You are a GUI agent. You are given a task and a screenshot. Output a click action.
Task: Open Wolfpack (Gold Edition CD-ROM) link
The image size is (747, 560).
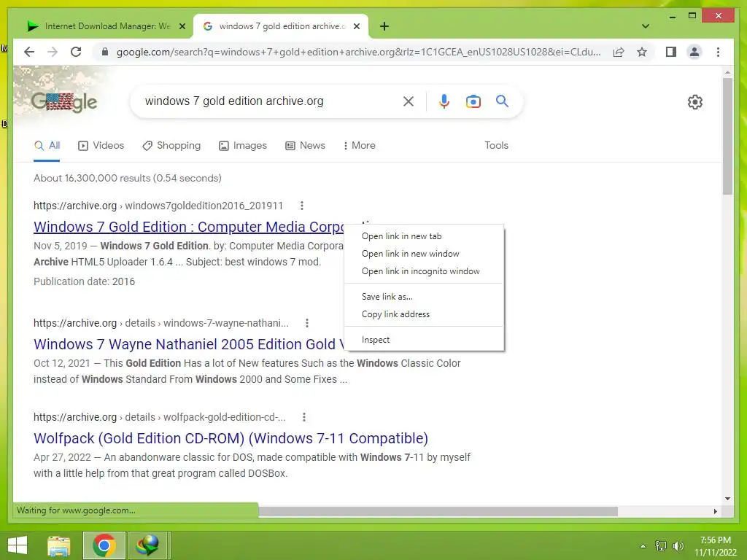231,438
